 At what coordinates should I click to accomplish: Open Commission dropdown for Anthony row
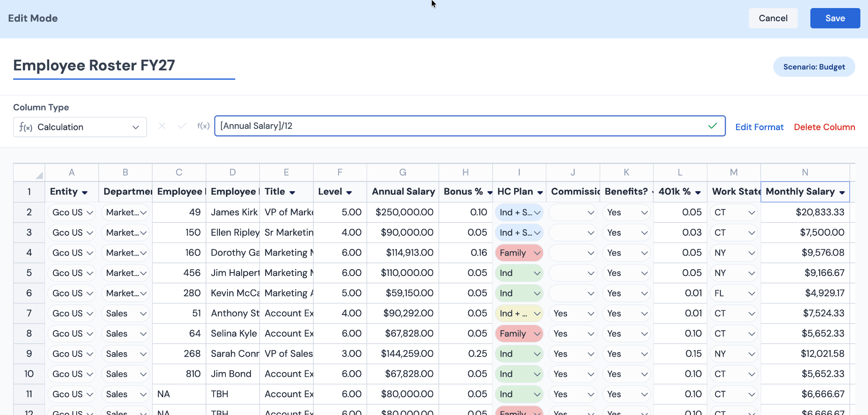590,314
